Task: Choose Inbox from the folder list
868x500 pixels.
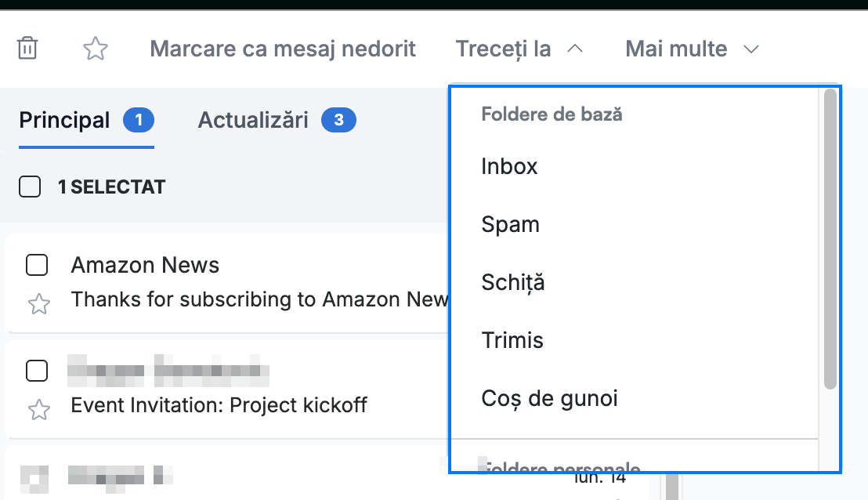Action: point(635,167)
